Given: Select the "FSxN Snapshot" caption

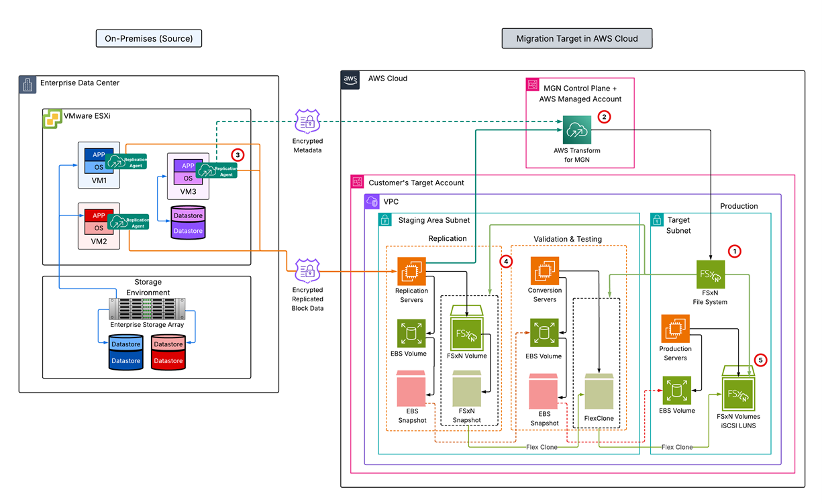Looking at the screenshot, I should coord(468,415).
